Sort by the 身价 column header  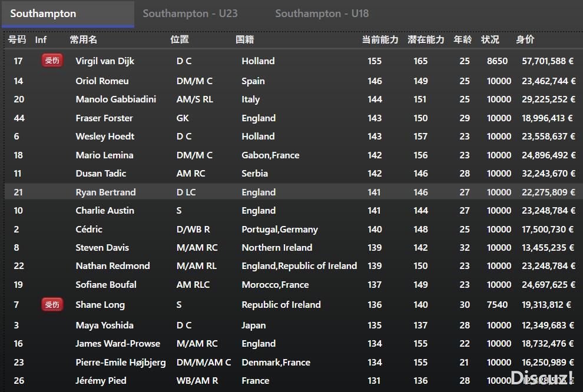coord(525,40)
